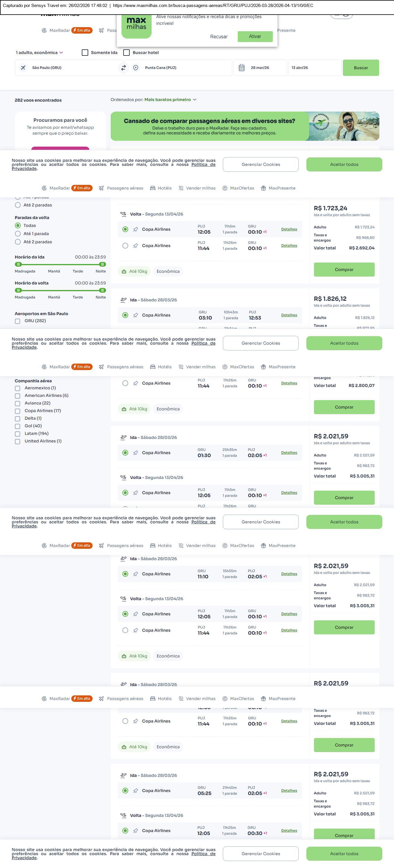The image size is (394, 868).
Task: Click the green Buscar search button
Action: point(361,68)
